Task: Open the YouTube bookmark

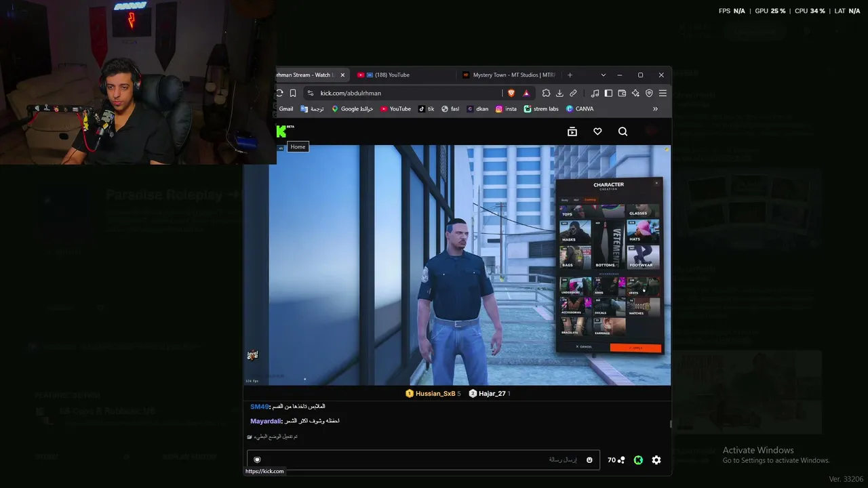Action: [395, 108]
